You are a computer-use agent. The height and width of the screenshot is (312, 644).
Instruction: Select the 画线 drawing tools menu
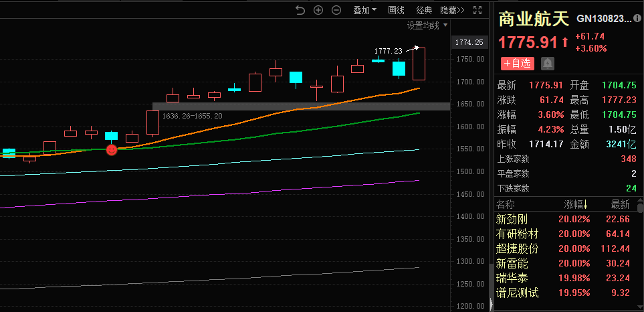tap(397, 10)
